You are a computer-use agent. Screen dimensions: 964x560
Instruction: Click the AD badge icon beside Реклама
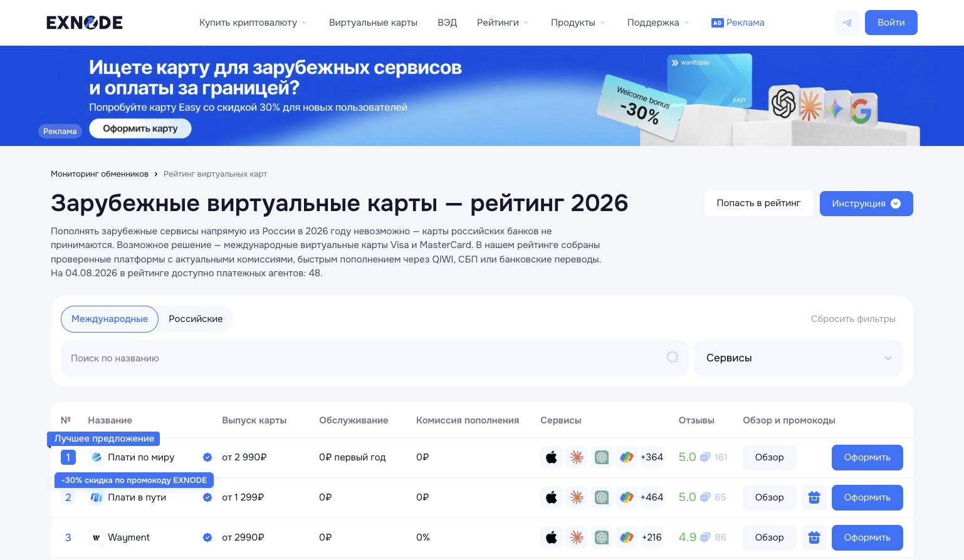coord(717,23)
